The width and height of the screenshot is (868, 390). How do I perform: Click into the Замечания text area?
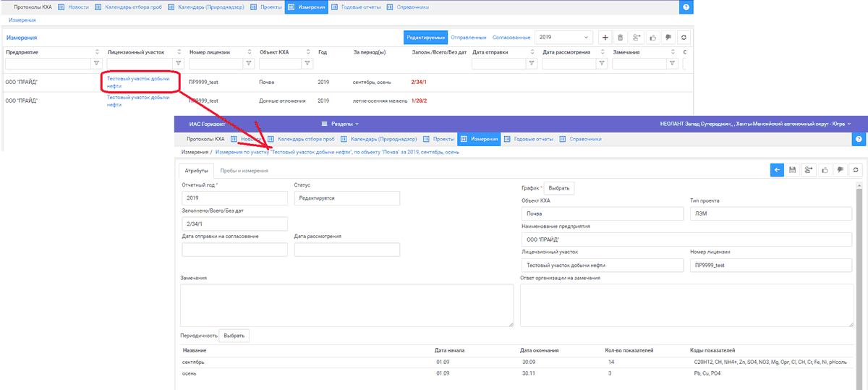[x=346, y=305]
